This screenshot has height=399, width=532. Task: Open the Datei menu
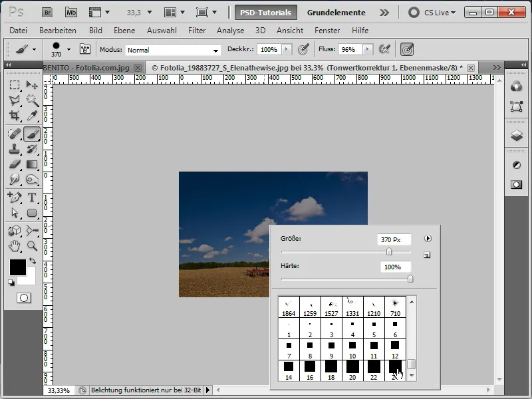(19, 31)
